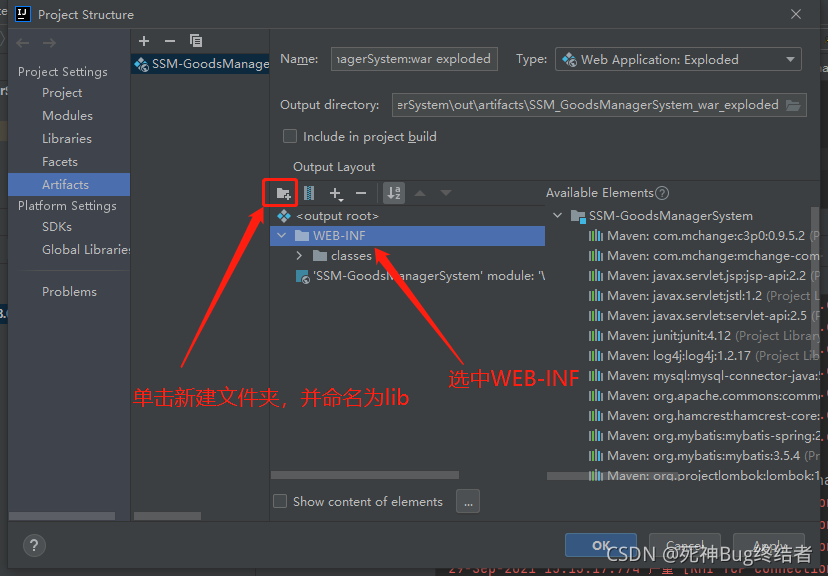Select SSM-GoodsManage artifact in list
The width and height of the screenshot is (828, 576).
[x=200, y=64]
